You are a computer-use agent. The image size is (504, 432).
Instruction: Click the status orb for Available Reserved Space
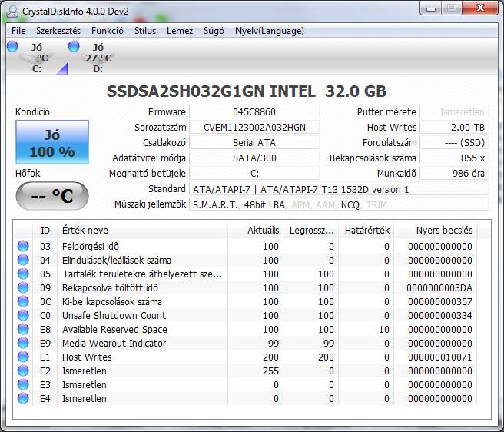coord(23,330)
